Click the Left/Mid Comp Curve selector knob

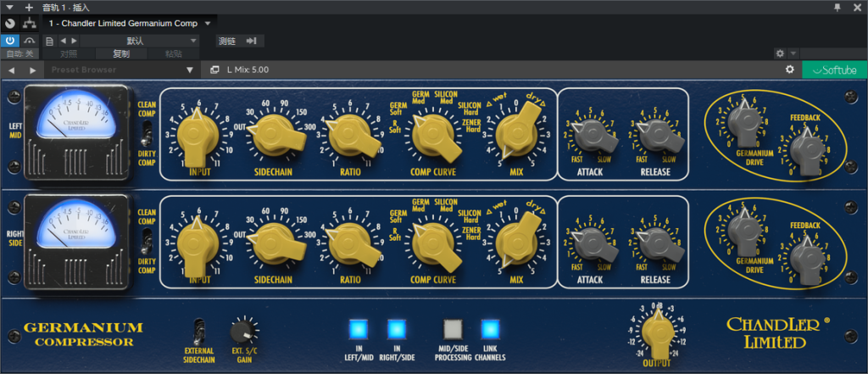tap(433, 135)
